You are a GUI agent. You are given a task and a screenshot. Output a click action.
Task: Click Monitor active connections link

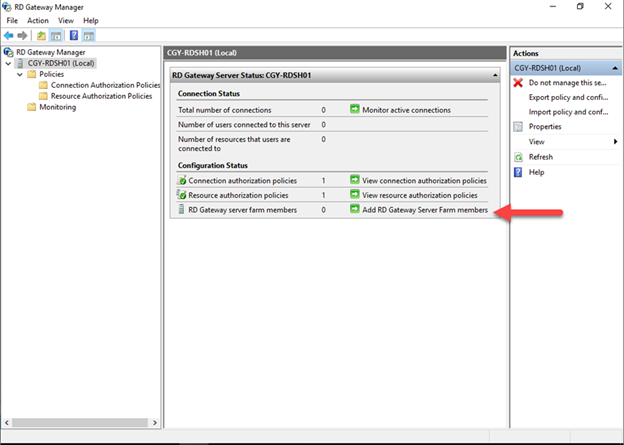tap(406, 110)
